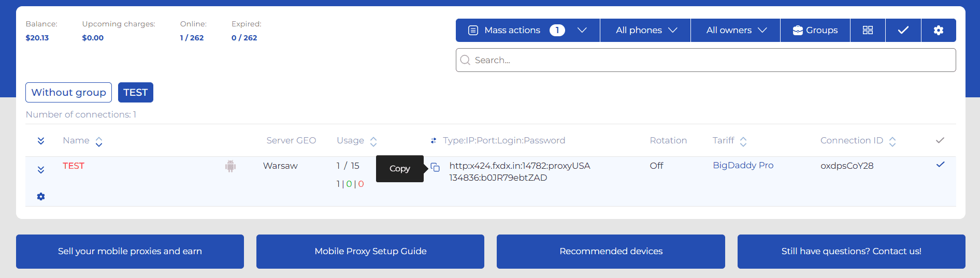Click the copy proxy credentials icon
Screen dimensions: 980x278
tap(435, 167)
